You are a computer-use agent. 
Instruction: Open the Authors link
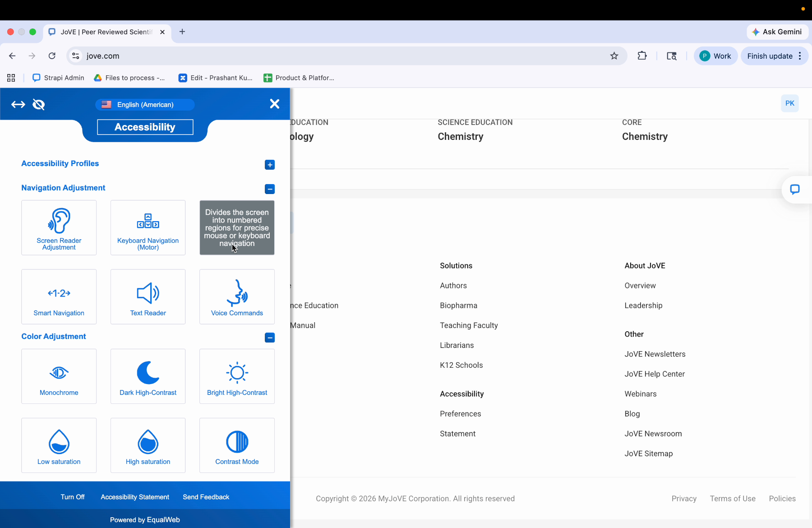(x=453, y=286)
